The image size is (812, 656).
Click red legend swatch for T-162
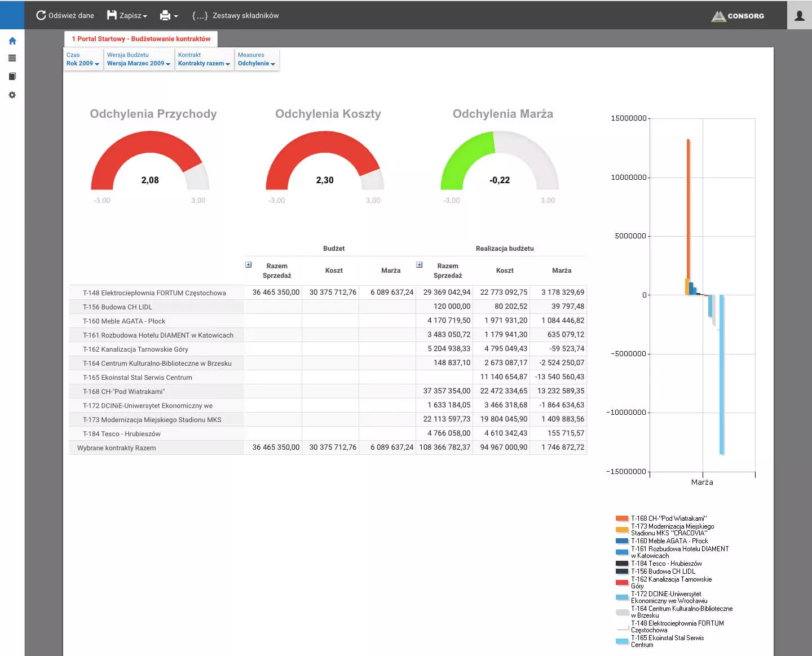point(622,583)
